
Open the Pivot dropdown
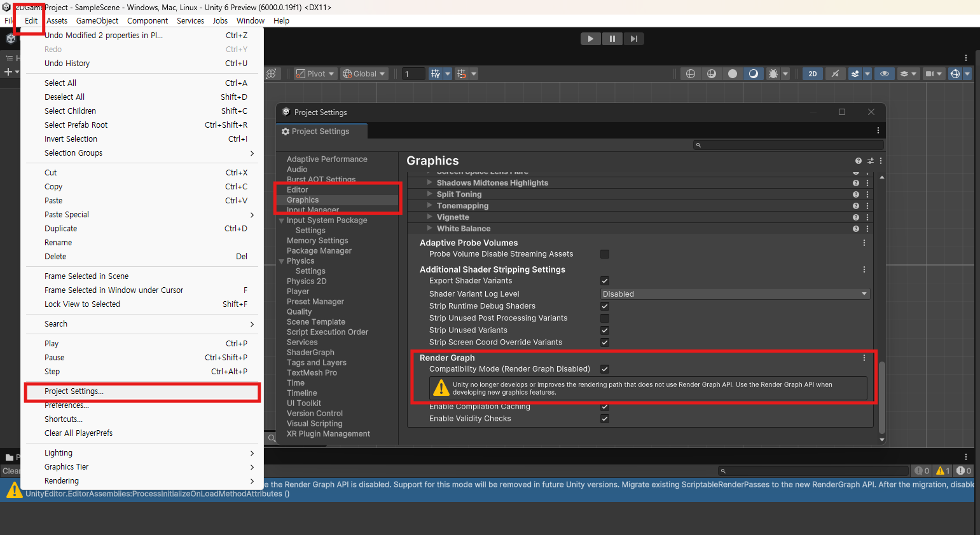coord(315,74)
